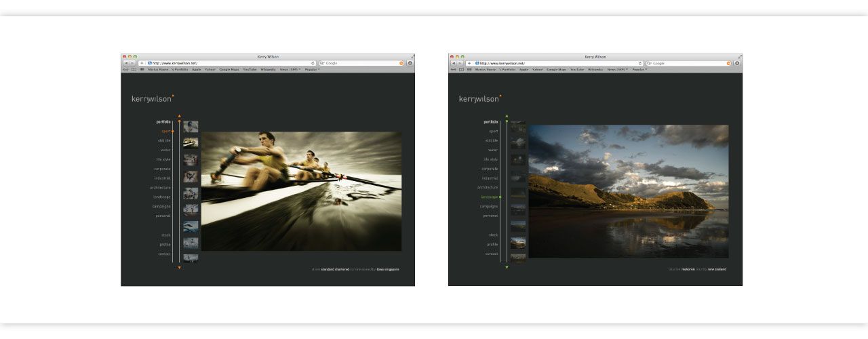Click the green up arrow in right browser's thumbnail strip
Image resolution: width=868 pixels, height=339 pixels.
507,117
